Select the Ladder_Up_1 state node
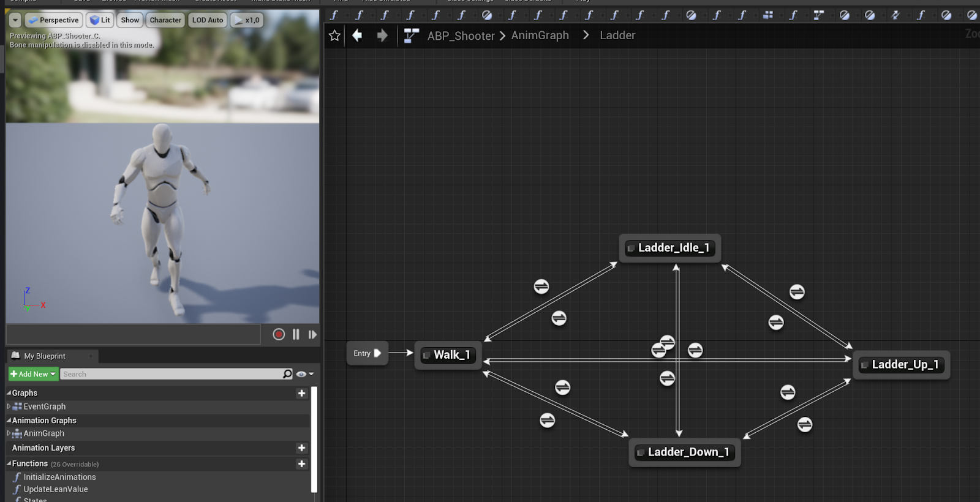The image size is (980, 502). 901,365
